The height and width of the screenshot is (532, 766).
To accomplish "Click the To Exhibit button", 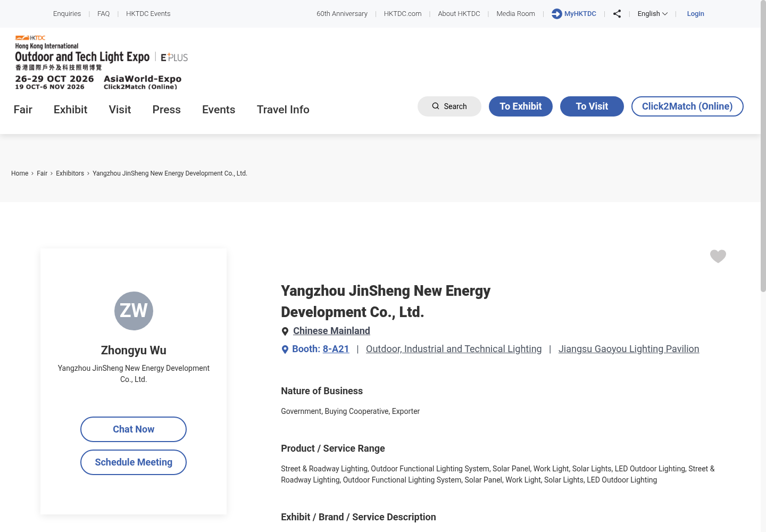I will click(521, 106).
